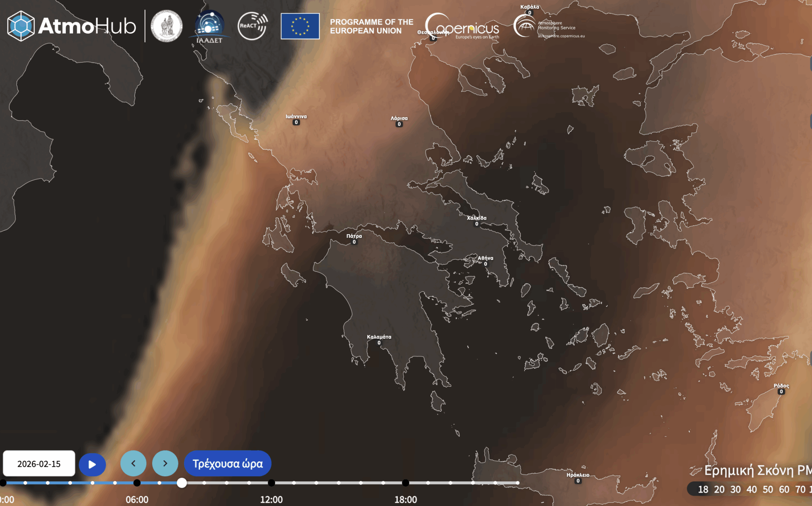
Task: Click the university seal emblem
Action: pyautogui.click(x=167, y=26)
